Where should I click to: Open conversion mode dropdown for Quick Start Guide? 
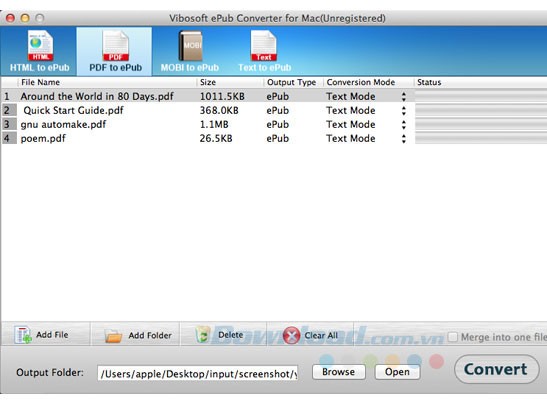[x=404, y=111]
